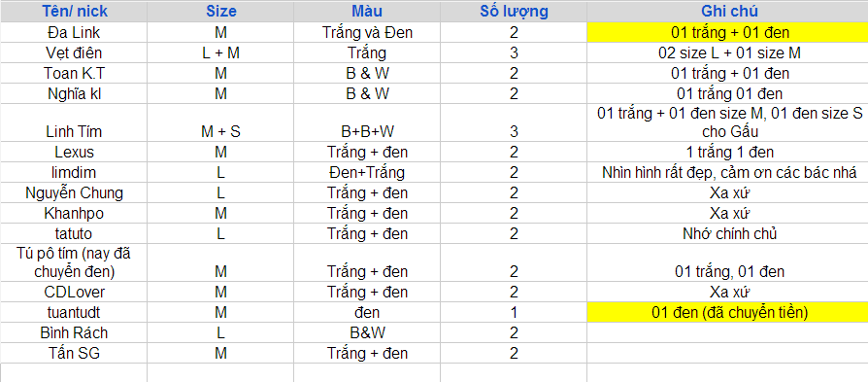
Task: Click the name cell 'Toan K.T'
Action: (74, 73)
